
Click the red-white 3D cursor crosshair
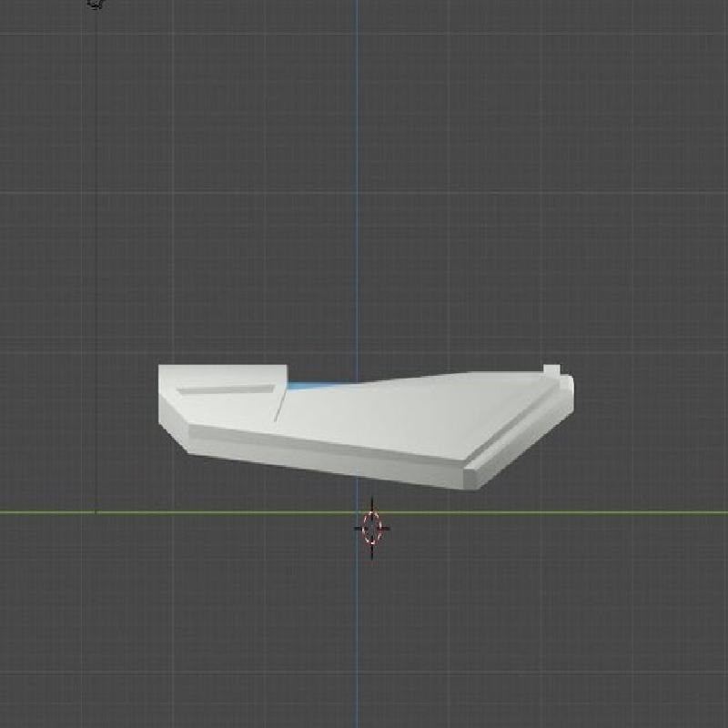(372, 528)
